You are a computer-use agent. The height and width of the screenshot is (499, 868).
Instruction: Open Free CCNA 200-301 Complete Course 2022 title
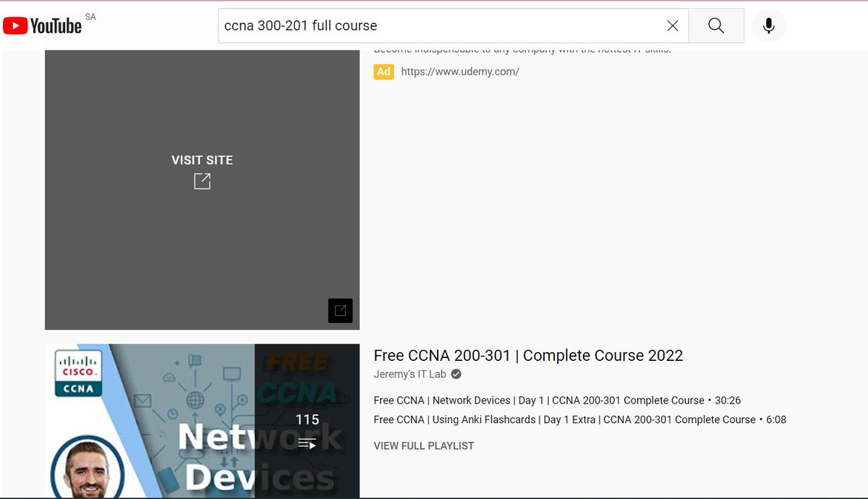coord(528,355)
